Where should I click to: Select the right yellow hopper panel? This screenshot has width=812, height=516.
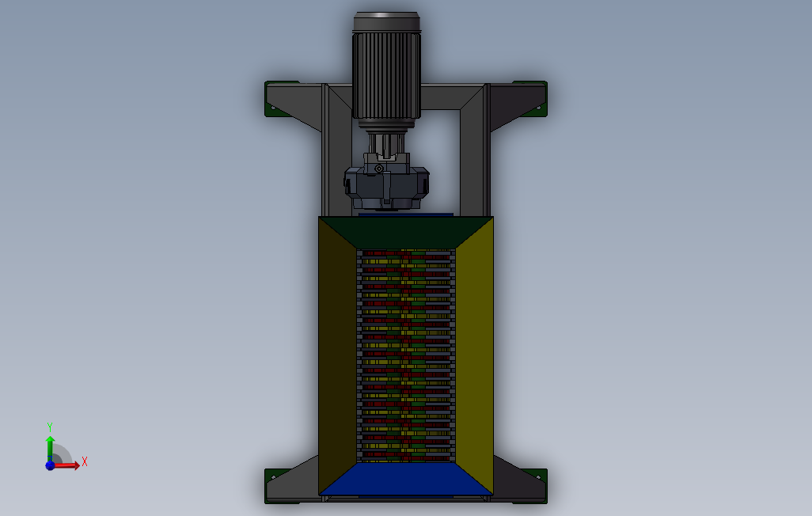(474, 355)
